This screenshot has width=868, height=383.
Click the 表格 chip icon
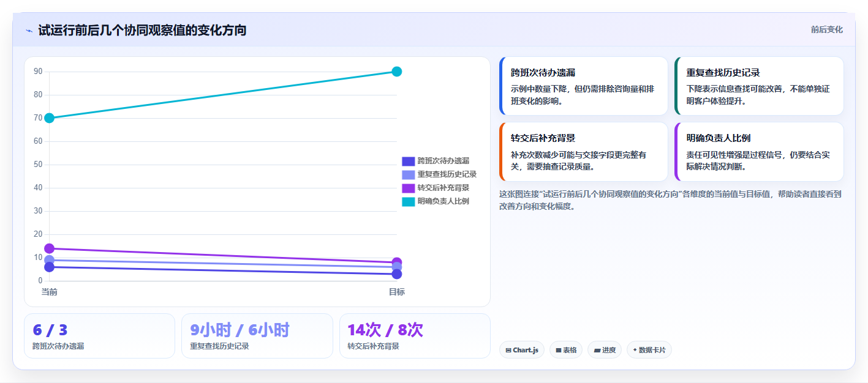point(559,351)
